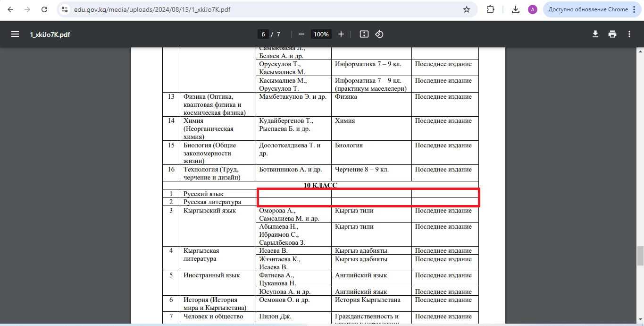The width and height of the screenshot is (644, 326).
Task: Open the PDF sidebar menu (hamburger icon)
Action: 15,34
